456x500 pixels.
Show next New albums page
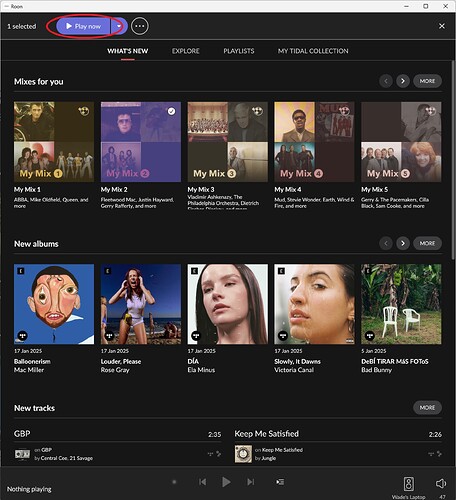point(403,243)
